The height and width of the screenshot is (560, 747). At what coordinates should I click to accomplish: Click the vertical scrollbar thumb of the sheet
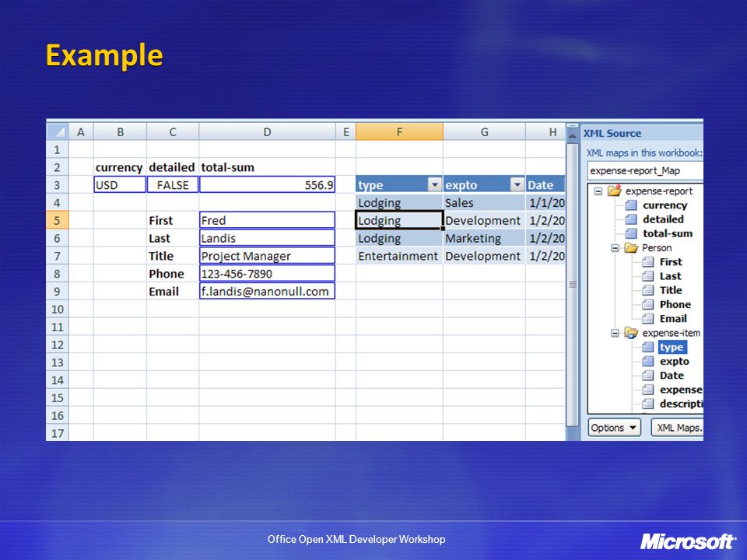(x=573, y=285)
